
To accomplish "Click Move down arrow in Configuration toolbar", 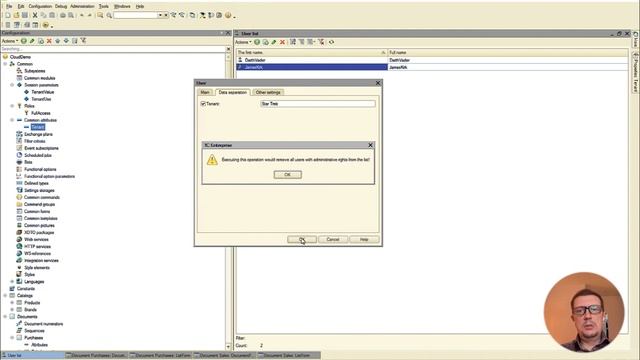I will (66, 41).
